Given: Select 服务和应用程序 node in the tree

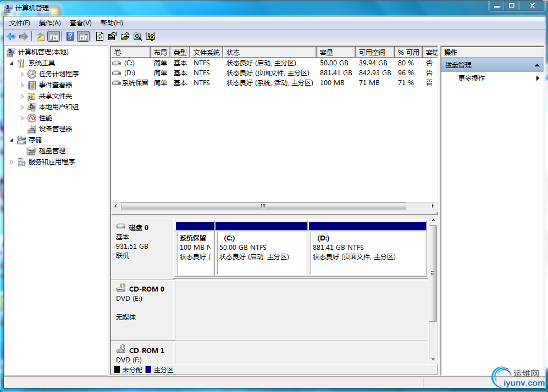Looking at the screenshot, I should [x=51, y=161].
